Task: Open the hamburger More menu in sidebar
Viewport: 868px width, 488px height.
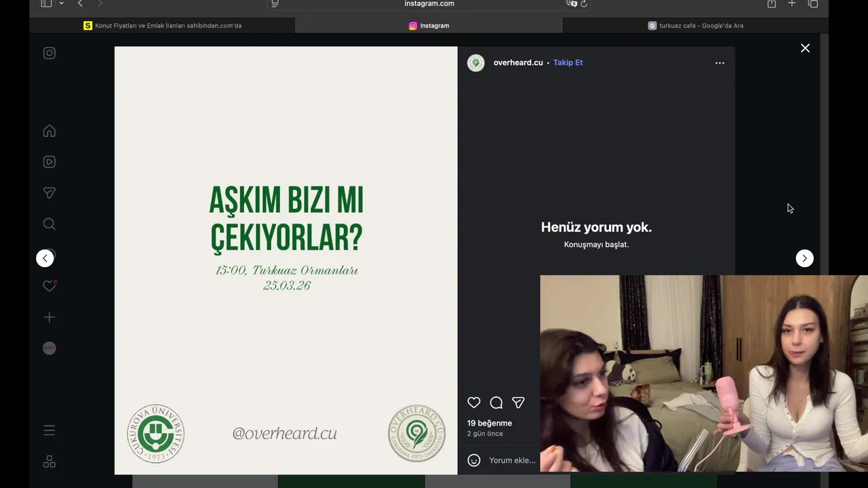Action: tap(50, 430)
